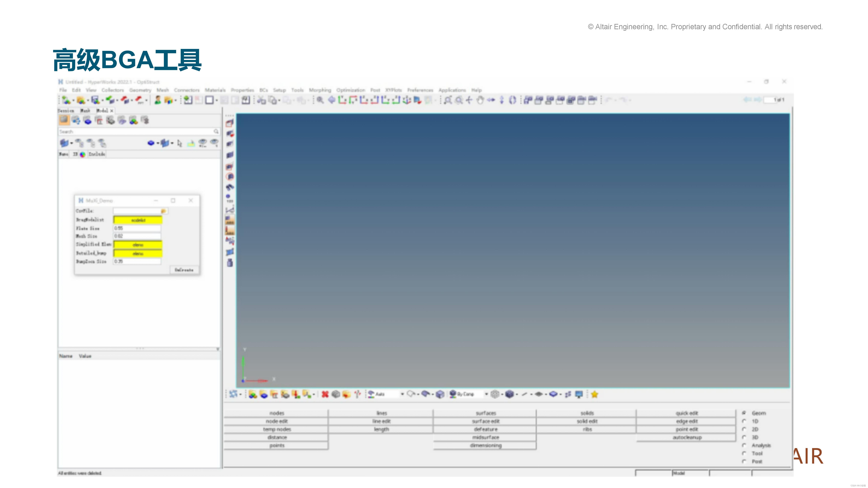Click the BumpZoom Size input field
Image resolution: width=868 pixels, height=488 pixels.
[x=137, y=261]
